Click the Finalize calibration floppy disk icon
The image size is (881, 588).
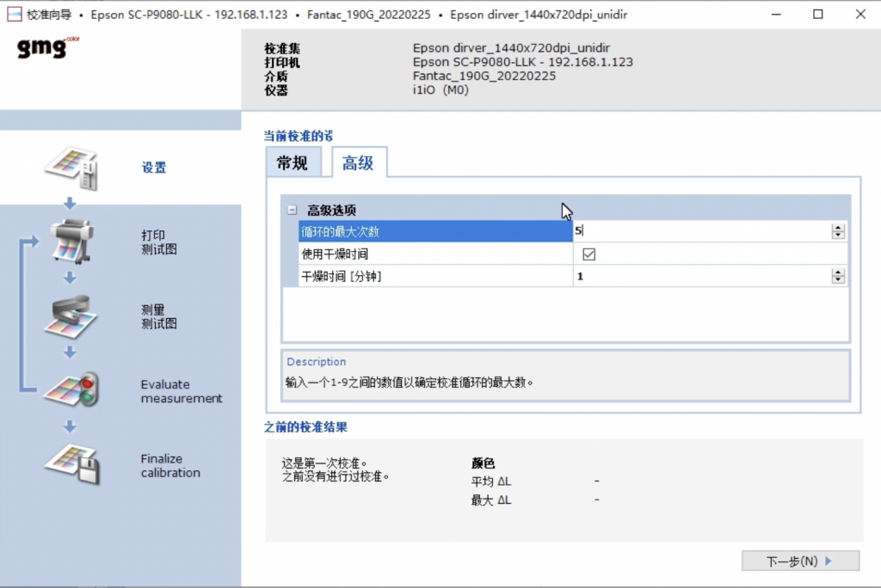click(x=71, y=464)
